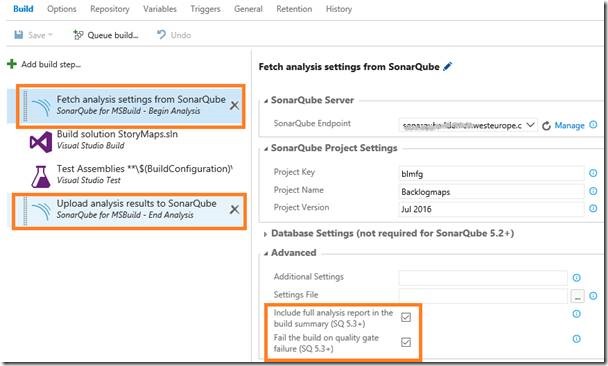608x366 pixels.
Task: Collapse the Advanced section
Action: (266, 253)
